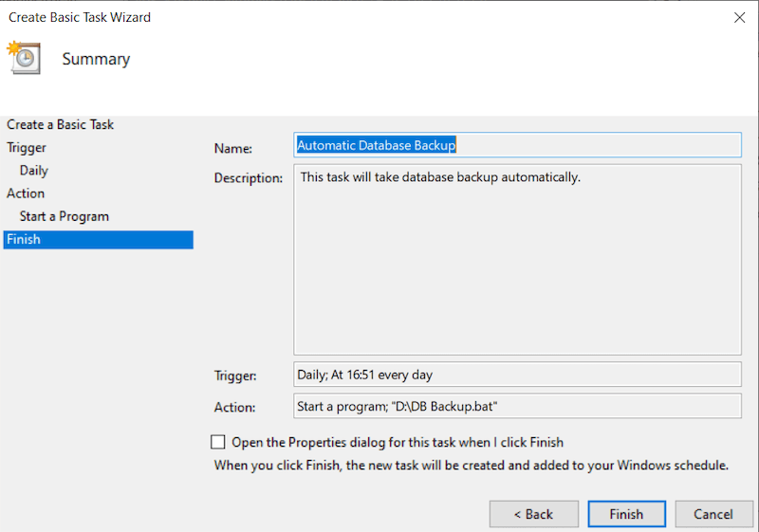Select the Trigger step in the sidebar
The width and height of the screenshot is (759, 532).
click(27, 148)
